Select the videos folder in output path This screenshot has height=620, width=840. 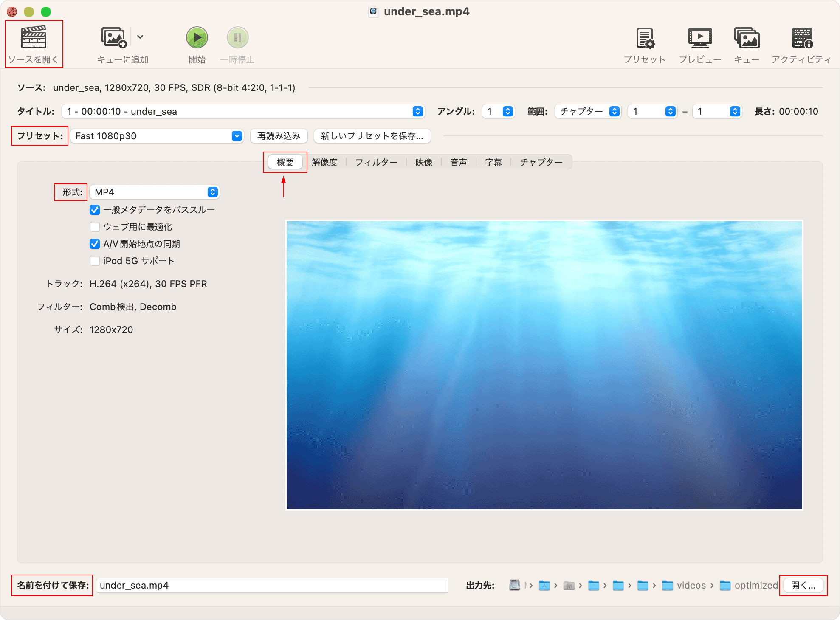click(684, 586)
